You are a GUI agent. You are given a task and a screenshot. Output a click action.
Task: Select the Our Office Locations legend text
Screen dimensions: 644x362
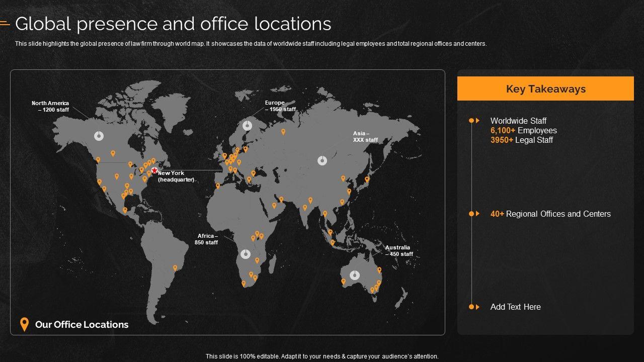[x=82, y=324]
